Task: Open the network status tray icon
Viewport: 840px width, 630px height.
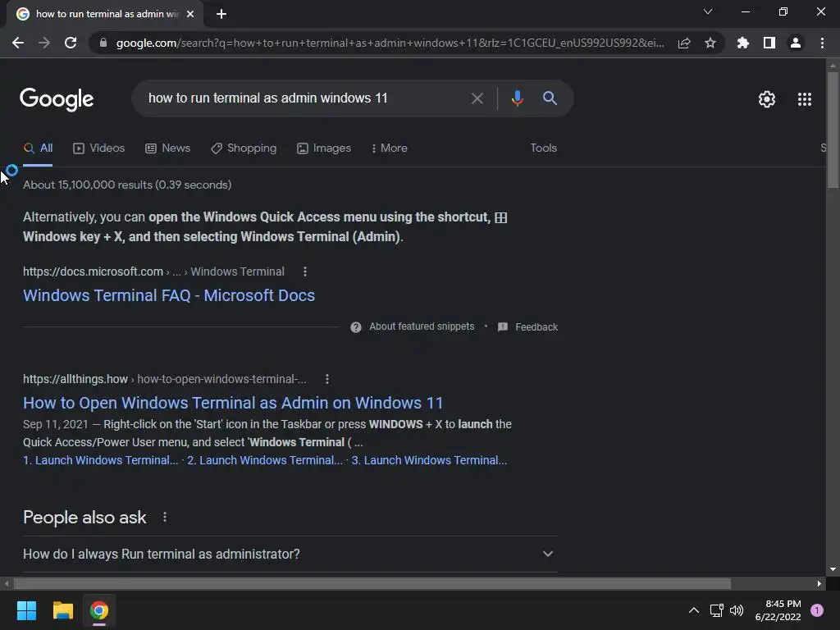Action: [716, 610]
